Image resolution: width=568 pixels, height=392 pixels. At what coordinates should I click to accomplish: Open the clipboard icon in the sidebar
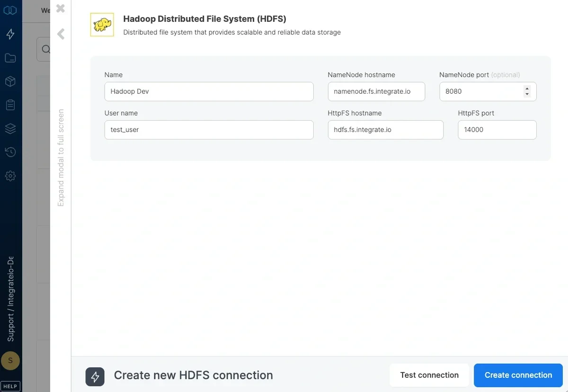pyautogui.click(x=10, y=105)
